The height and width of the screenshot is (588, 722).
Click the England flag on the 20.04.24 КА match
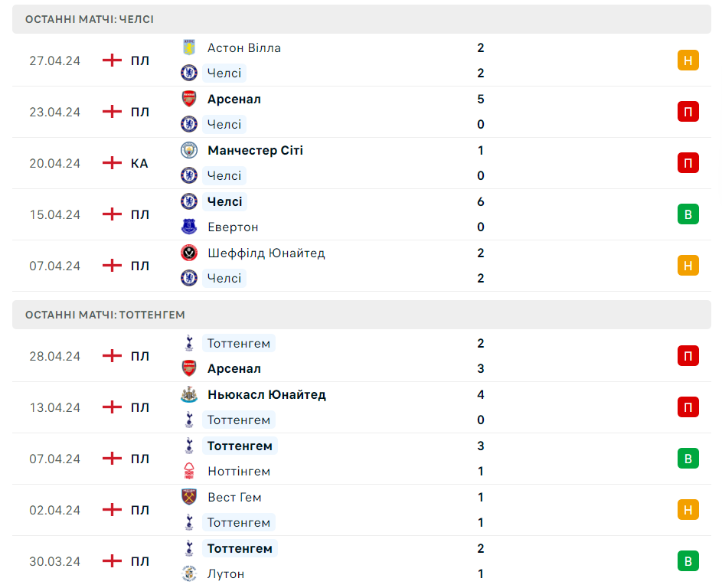point(112,163)
